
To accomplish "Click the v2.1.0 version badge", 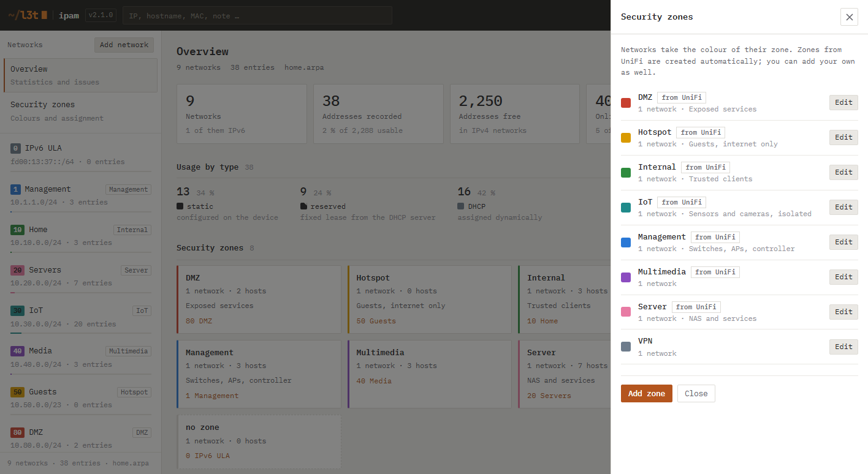I will (x=100, y=15).
